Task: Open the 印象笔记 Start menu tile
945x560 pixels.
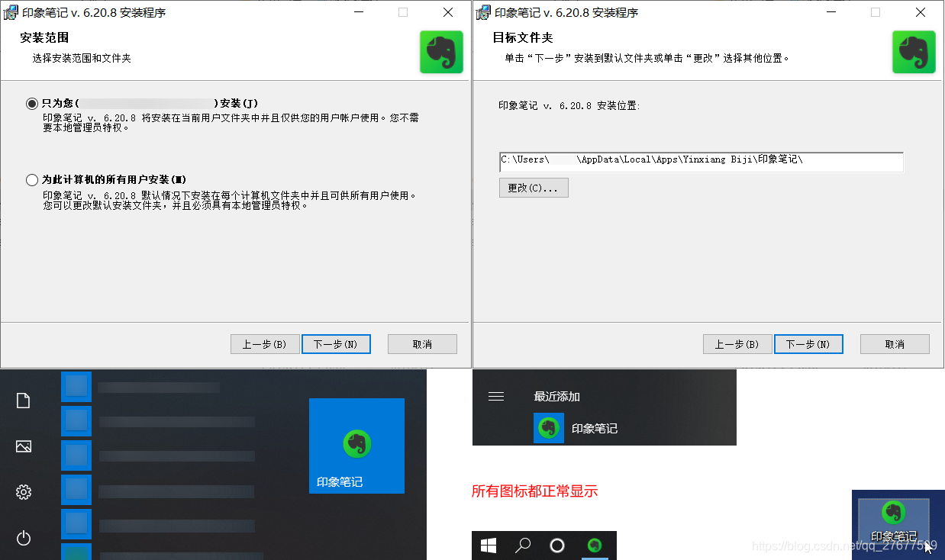Action: (356, 446)
